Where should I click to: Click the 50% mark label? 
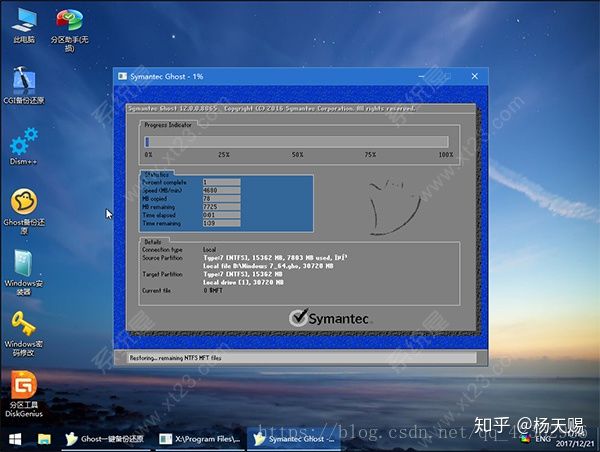297,155
